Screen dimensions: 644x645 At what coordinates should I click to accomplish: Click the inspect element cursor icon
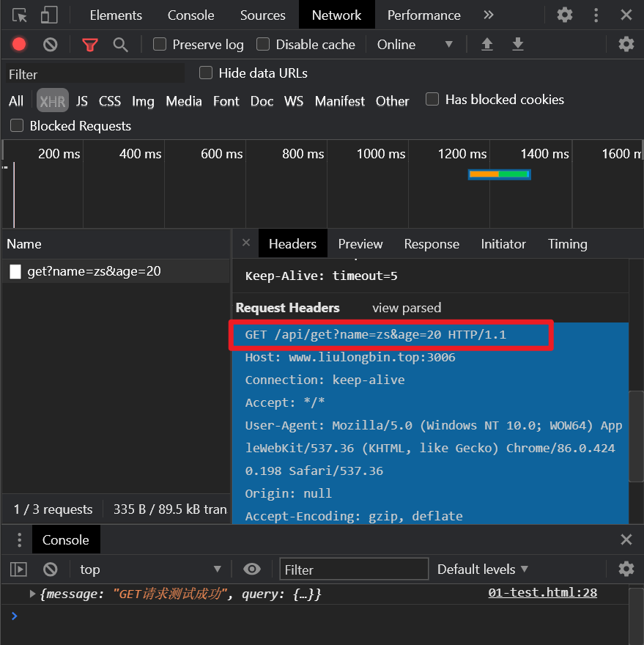click(x=20, y=15)
